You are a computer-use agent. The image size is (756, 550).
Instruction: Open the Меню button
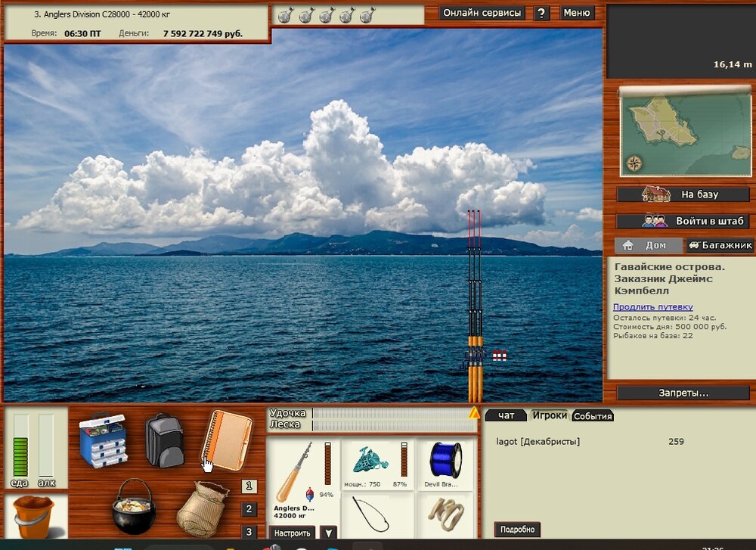577,13
